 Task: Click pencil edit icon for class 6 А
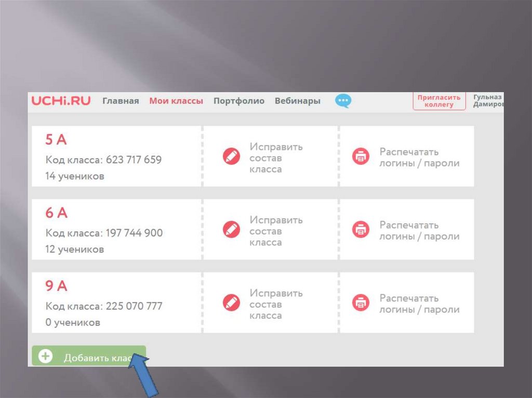coord(231,229)
